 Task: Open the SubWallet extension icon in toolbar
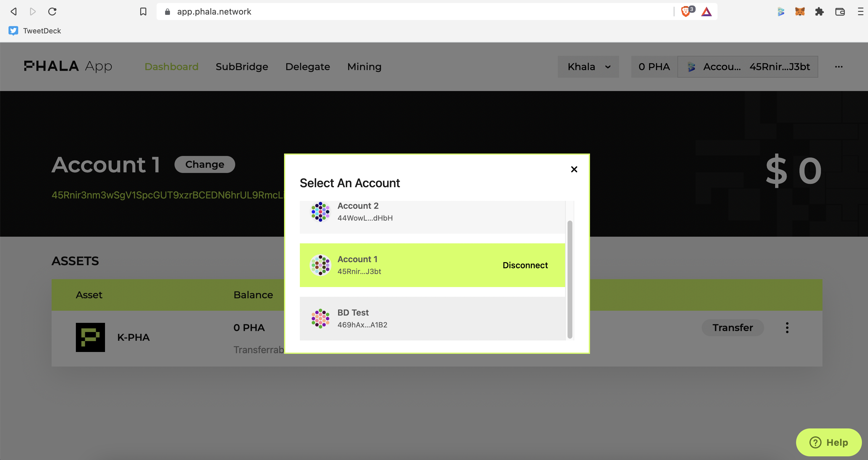tap(781, 12)
